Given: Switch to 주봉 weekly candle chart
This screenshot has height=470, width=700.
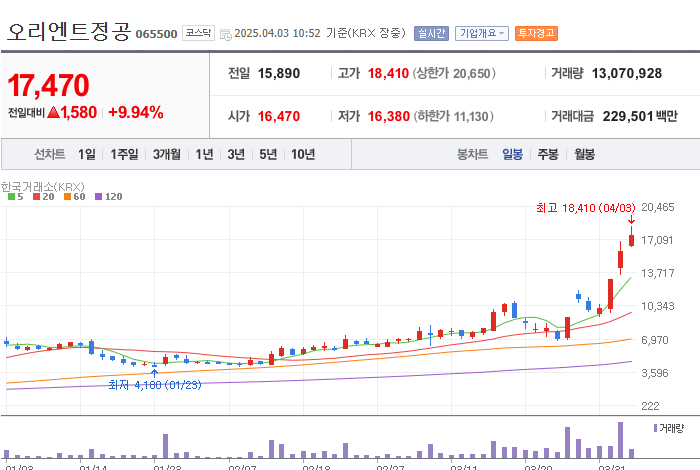Looking at the screenshot, I should 548,154.
